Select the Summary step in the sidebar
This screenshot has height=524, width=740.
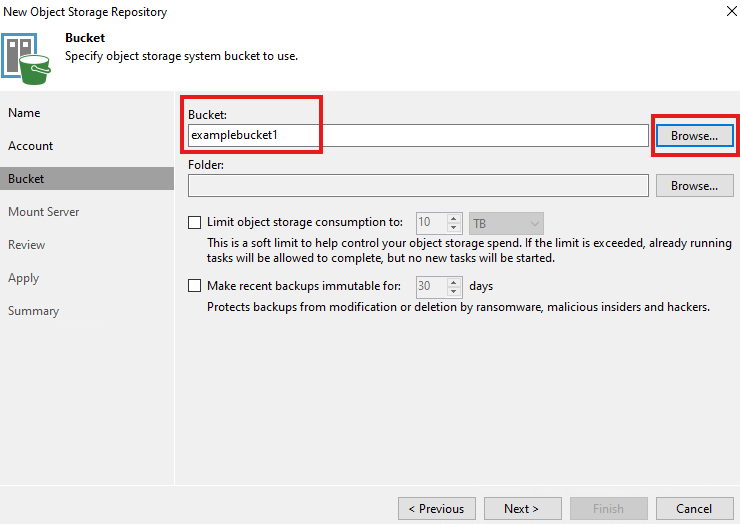click(x=33, y=311)
